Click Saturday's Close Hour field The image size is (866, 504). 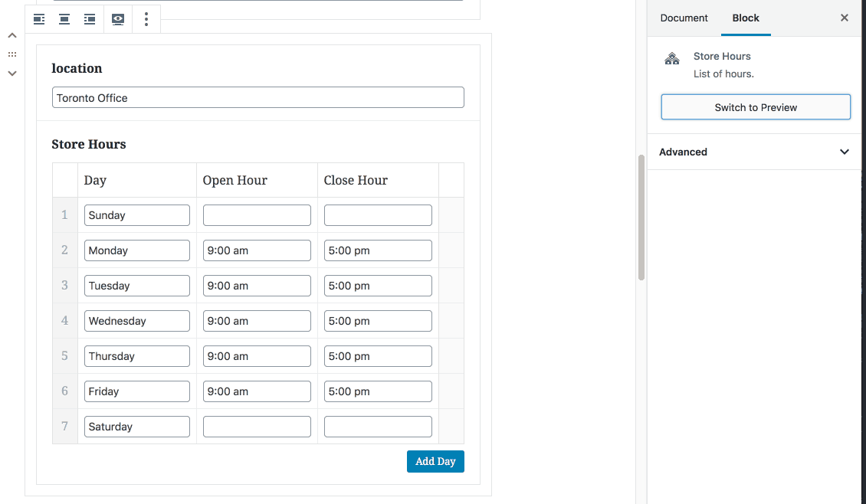378,427
